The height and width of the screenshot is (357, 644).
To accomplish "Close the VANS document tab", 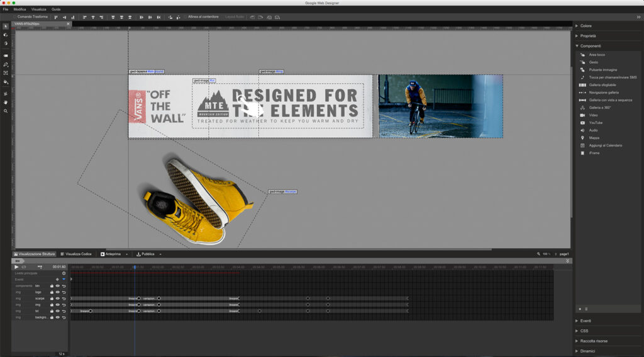I will [68, 24].
